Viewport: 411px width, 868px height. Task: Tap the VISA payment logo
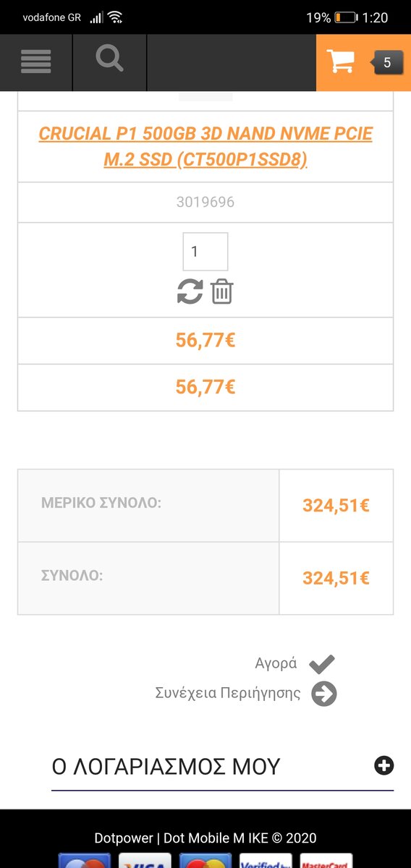(145, 861)
